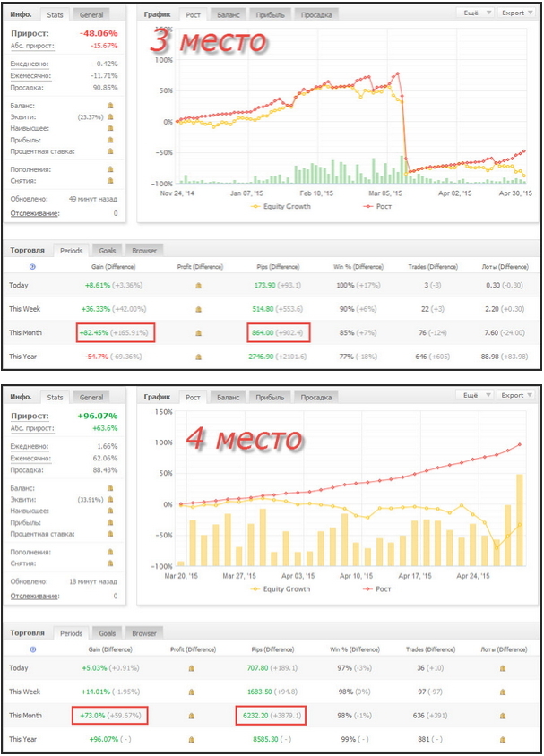The width and height of the screenshot is (544, 756).
Task: Open the Ещё dropdown in the lower chart
Action: coord(475,395)
